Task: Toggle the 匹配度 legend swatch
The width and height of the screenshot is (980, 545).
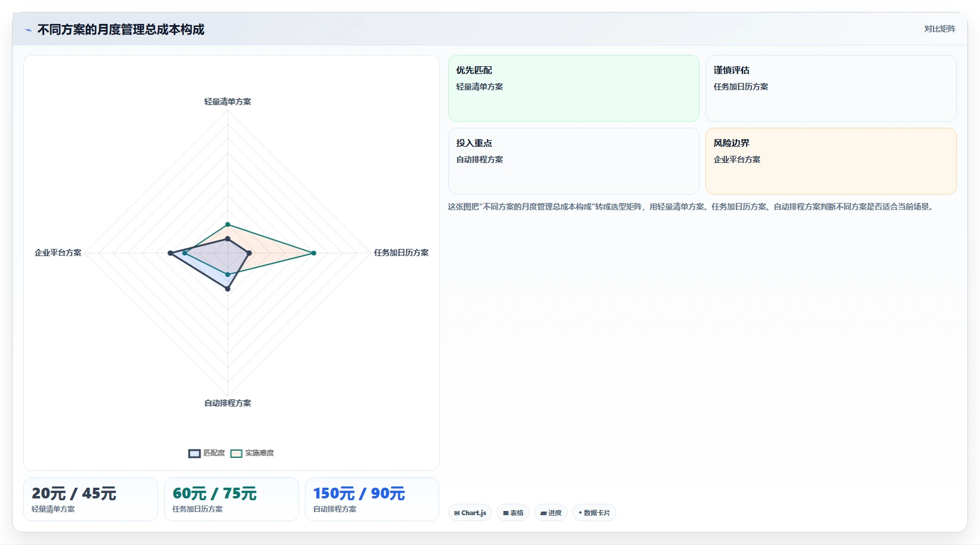Action: tap(195, 454)
